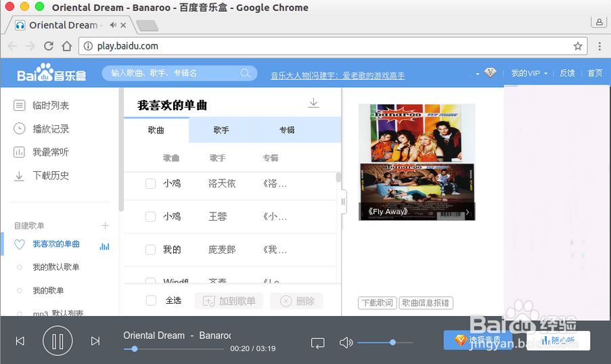Screen dimensions: 611x364
Task: Click the 选择音质 quality button
Action: 477,340
